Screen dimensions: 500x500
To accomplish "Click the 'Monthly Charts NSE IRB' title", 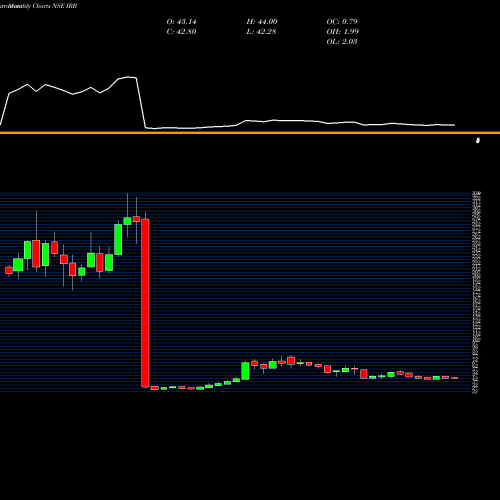I will pos(42,6).
